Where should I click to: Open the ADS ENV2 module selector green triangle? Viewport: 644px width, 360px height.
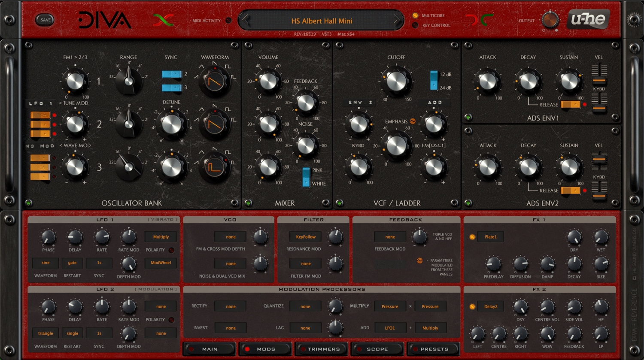468,203
